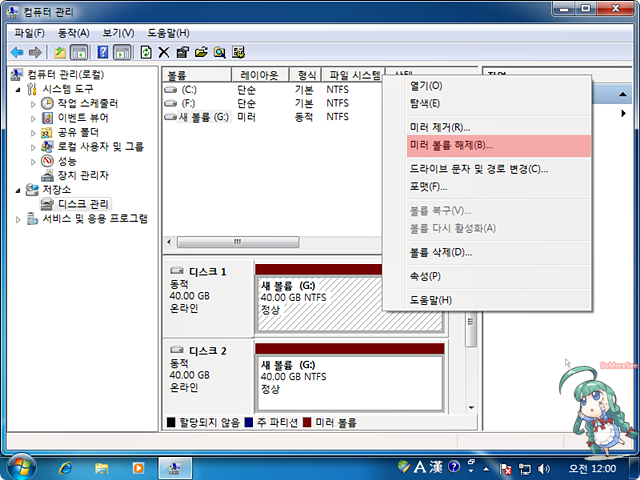
Task: Click the Properties toolbar icon
Action: (x=182, y=52)
